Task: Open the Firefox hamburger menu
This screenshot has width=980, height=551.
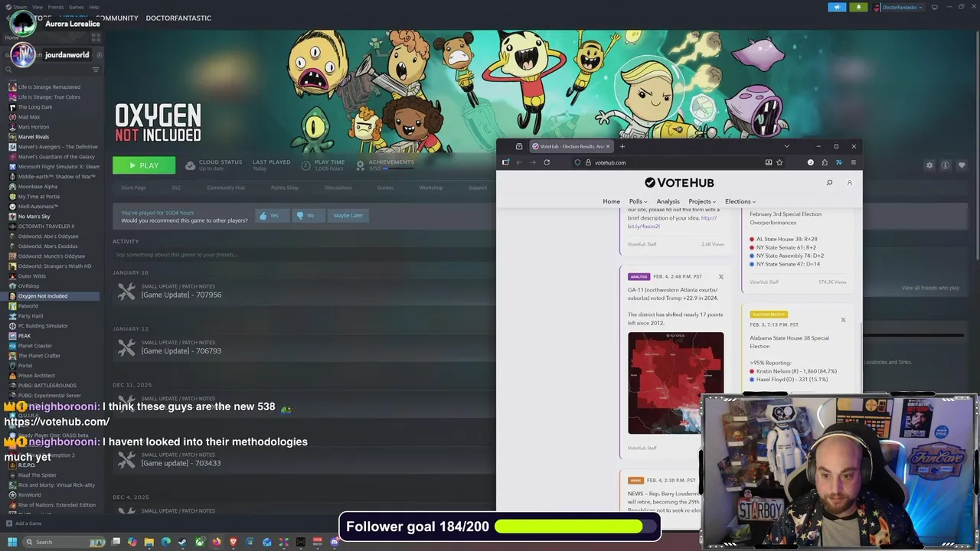Action: [853, 162]
